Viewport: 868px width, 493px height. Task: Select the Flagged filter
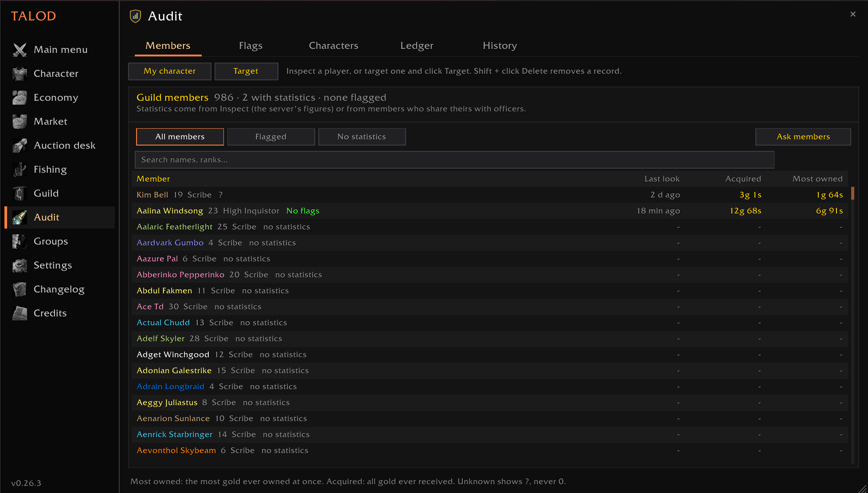[271, 137]
